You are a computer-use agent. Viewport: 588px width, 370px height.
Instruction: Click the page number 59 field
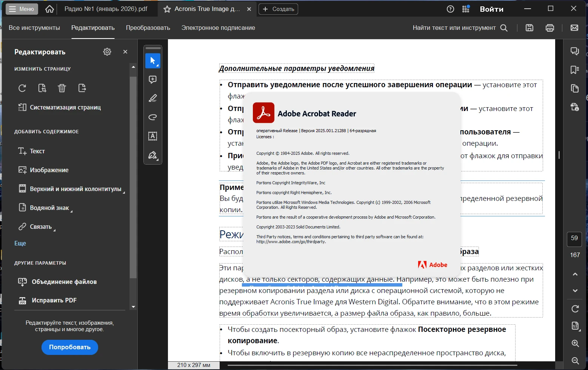pyautogui.click(x=574, y=238)
